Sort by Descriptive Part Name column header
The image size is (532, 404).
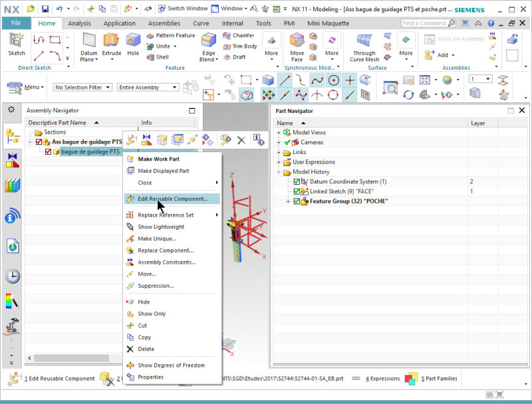(81, 123)
